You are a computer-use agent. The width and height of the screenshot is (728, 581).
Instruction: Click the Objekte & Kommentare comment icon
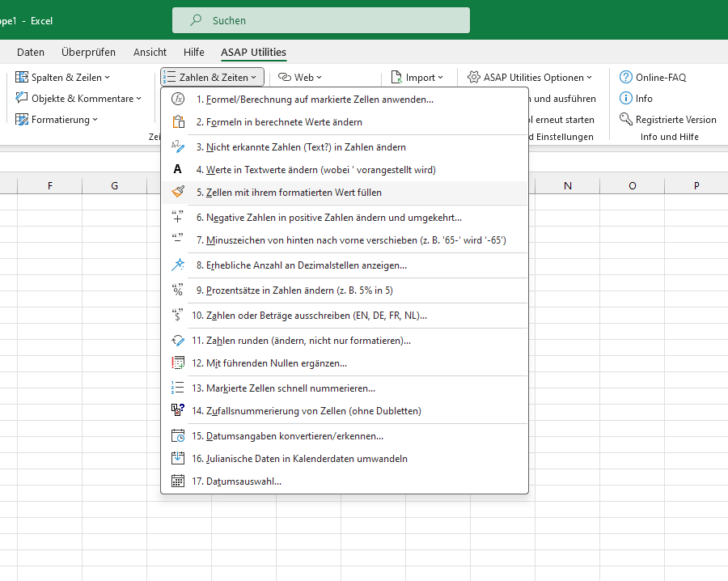click(22, 98)
